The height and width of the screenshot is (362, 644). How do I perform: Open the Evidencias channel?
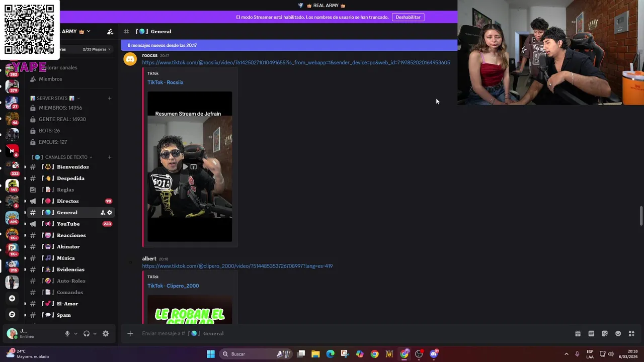pos(70,269)
